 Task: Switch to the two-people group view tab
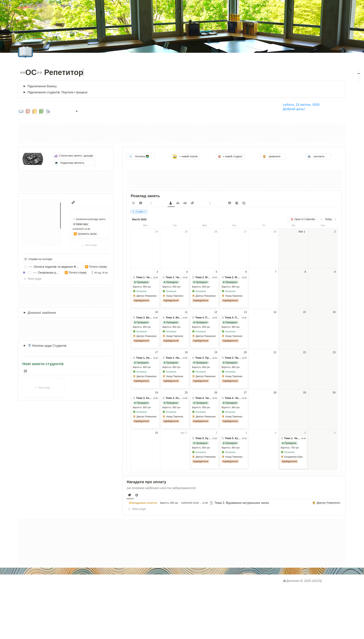click(178, 203)
